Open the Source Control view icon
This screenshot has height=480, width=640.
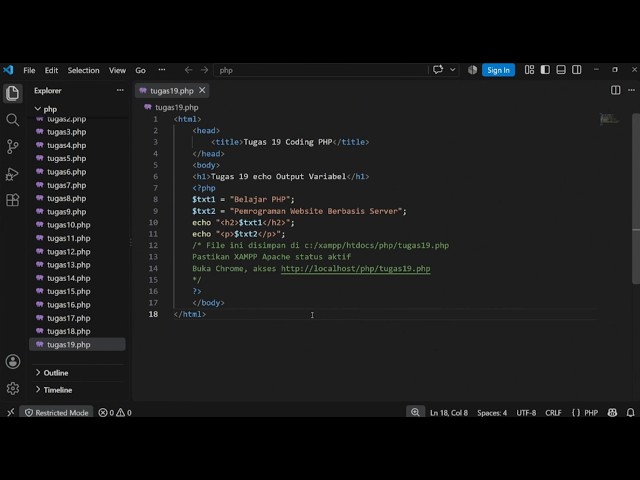tap(13, 147)
